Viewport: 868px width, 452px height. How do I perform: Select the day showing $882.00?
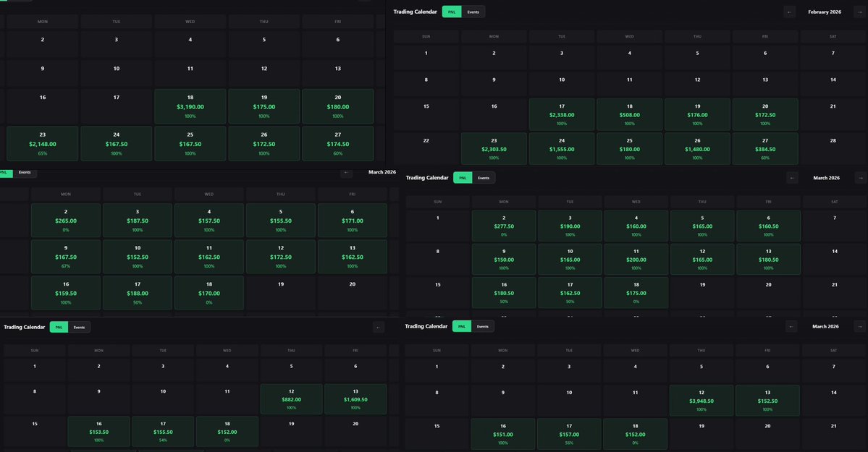coord(291,399)
